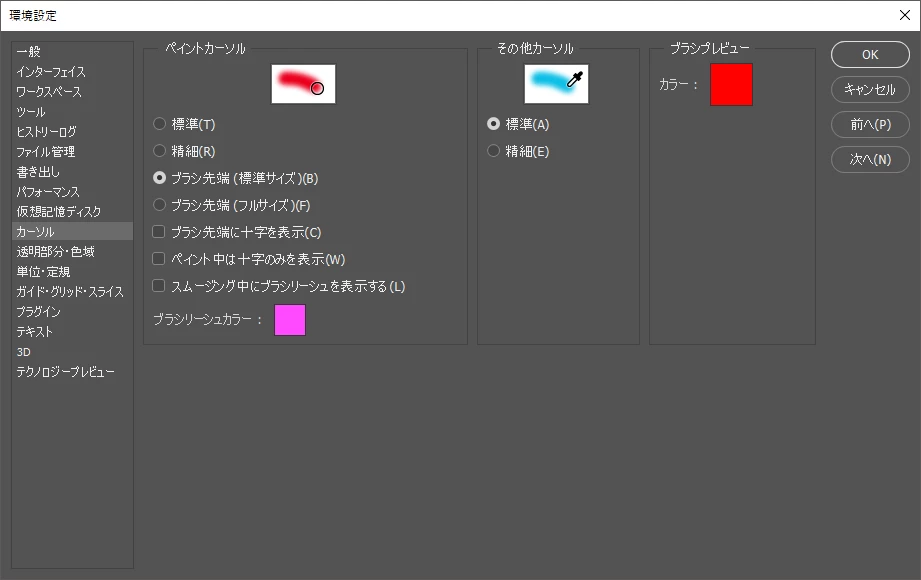Open the magenta ブラシリーシュカラー swatch
The image size is (921, 580).
point(290,320)
